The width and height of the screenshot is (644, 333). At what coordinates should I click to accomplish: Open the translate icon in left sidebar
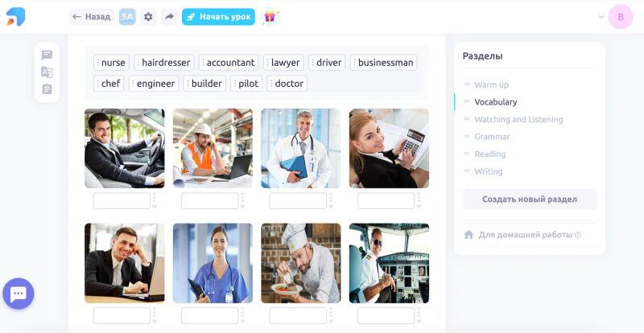[47, 72]
